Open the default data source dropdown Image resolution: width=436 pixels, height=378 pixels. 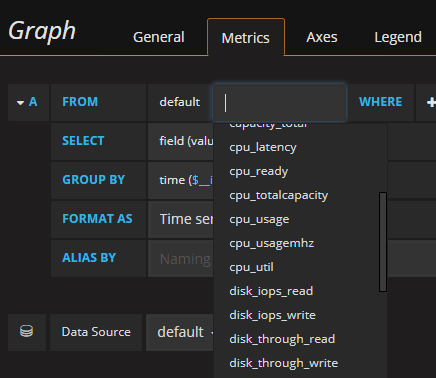tap(180, 332)
